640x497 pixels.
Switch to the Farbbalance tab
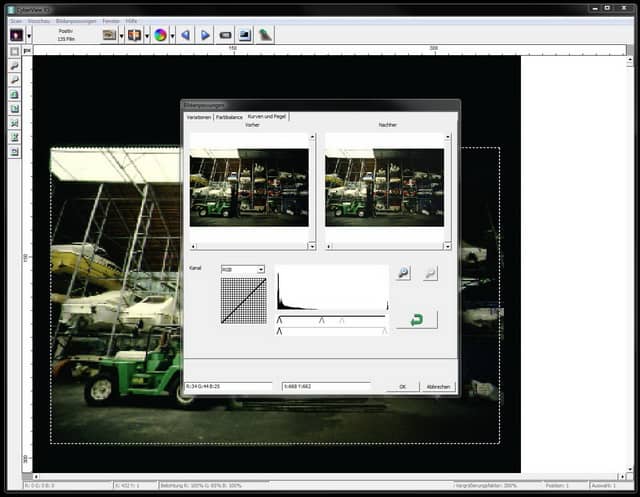tap(229, 117)
